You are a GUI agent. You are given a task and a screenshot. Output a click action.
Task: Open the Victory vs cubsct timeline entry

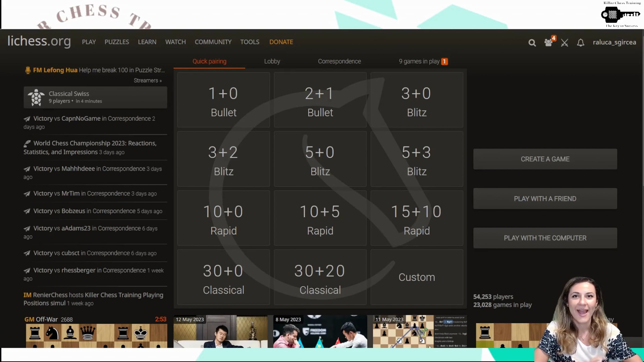click(90, 253)
